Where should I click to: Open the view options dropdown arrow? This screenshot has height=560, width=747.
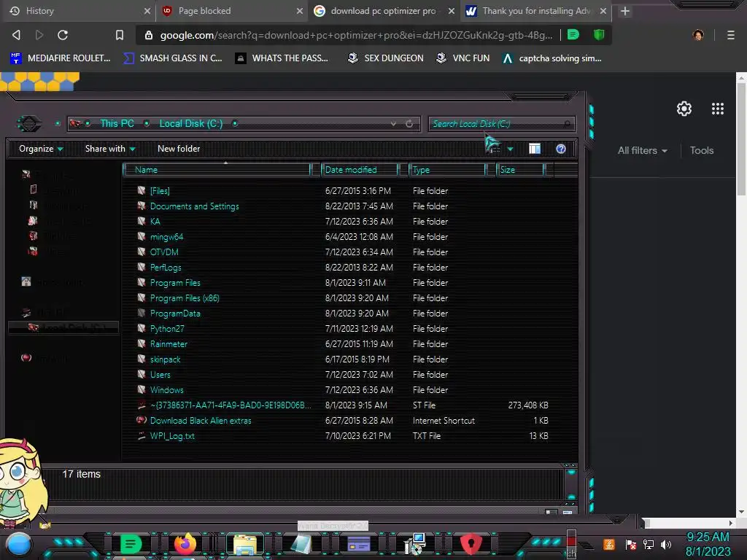[x=510, y=149]
